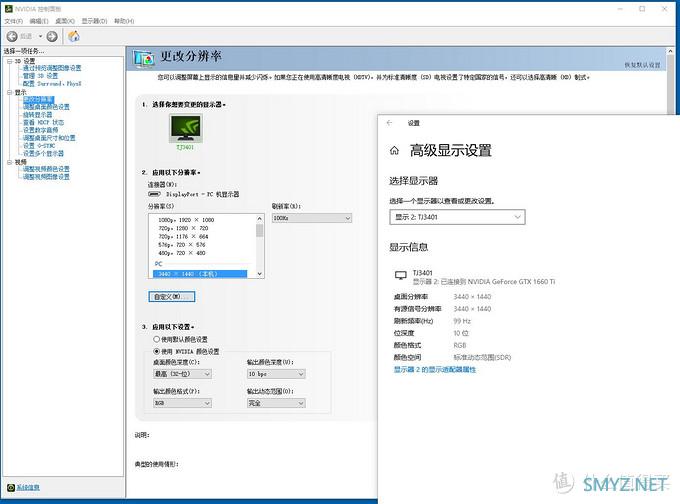Open 调整桌面颜色设置 in the task tree

(x=46, y=107)
